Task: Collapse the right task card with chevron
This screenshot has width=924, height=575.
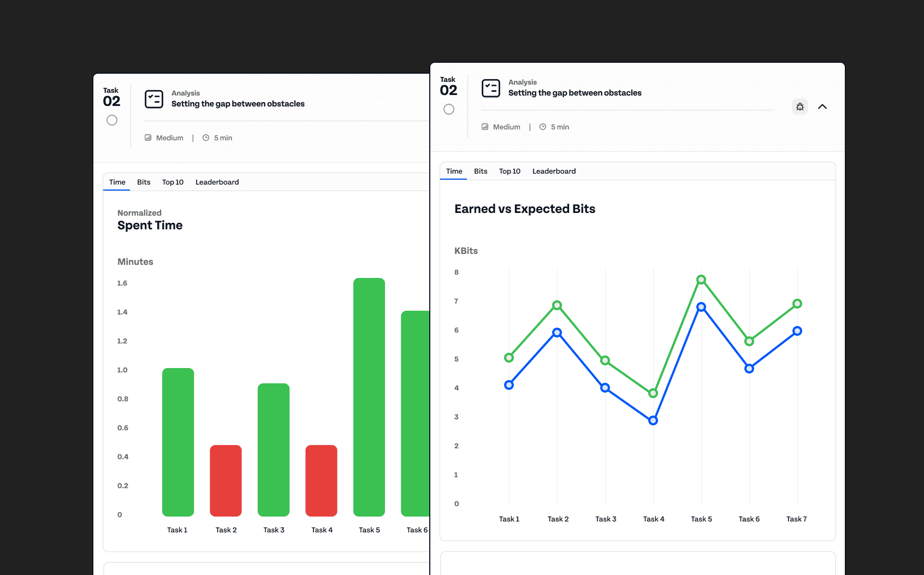Action: (x=822, y=106)
